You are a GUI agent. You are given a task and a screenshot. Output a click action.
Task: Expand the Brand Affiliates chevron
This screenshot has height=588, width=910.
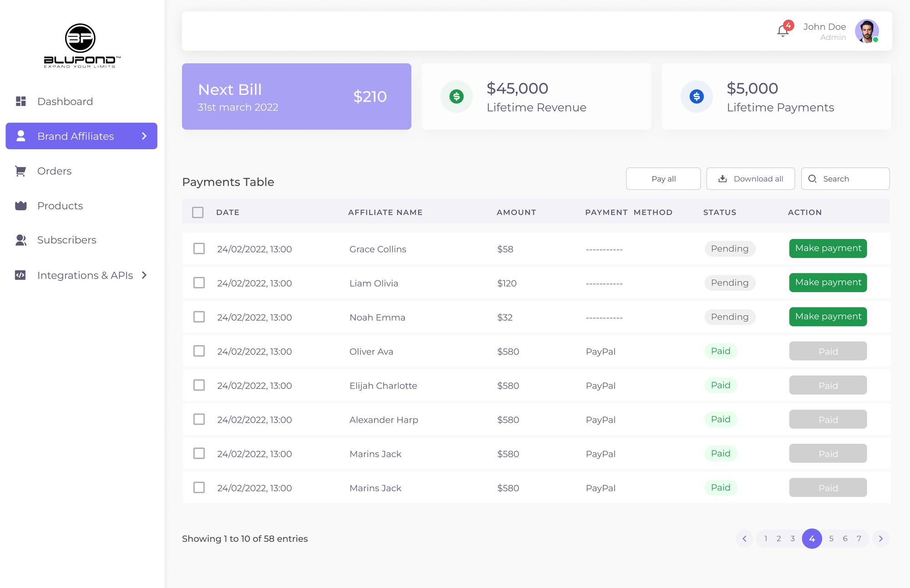click(144, 136)
